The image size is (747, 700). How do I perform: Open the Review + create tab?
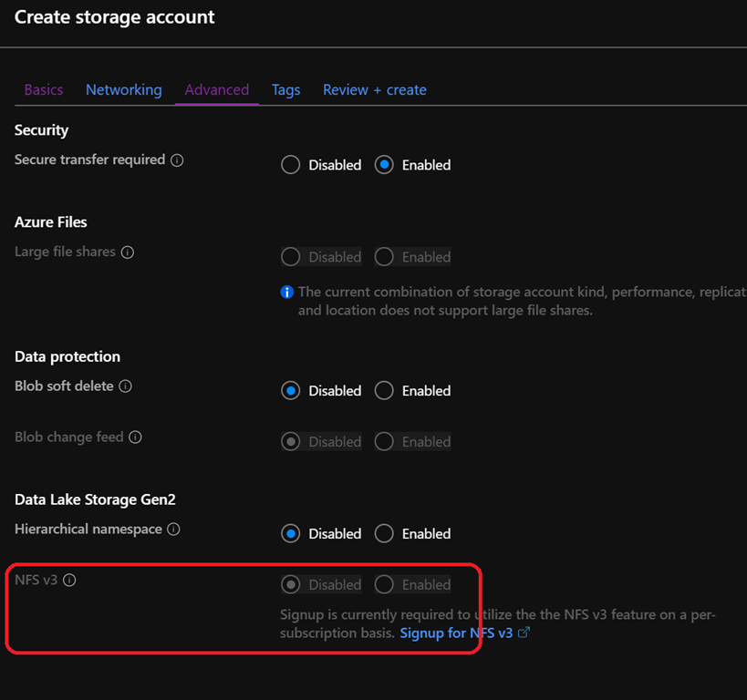click(375, 90)
